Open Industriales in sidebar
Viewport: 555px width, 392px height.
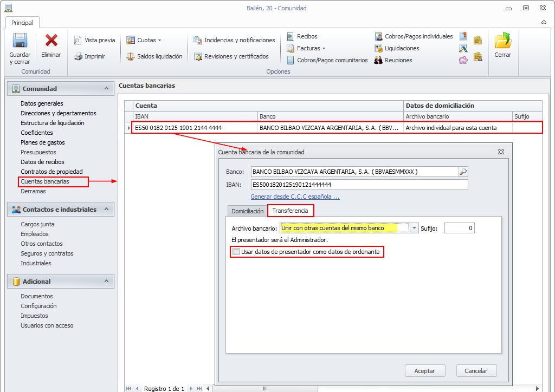click(x=36, y=263)
